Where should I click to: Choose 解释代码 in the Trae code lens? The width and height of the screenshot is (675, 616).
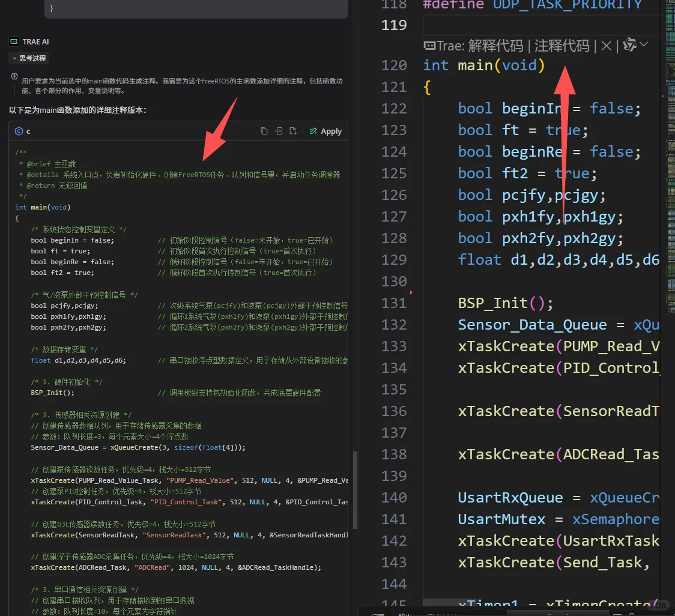(x=495, y=46)
